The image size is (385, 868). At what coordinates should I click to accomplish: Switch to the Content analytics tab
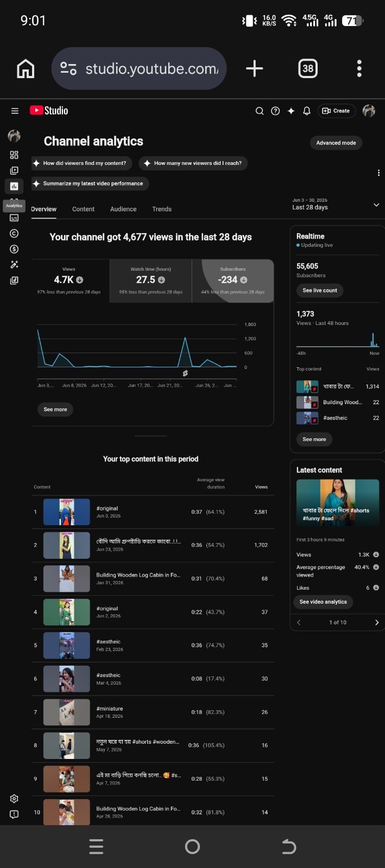point(83,209)
